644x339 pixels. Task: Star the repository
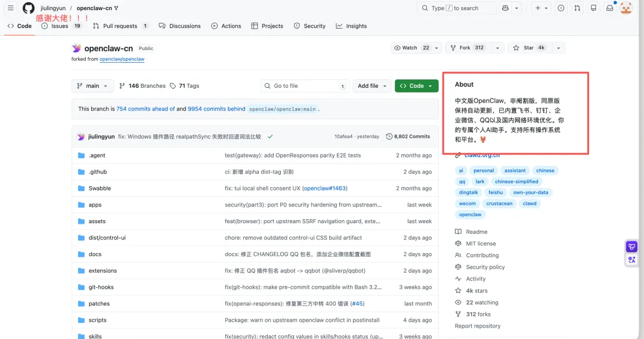530,48
